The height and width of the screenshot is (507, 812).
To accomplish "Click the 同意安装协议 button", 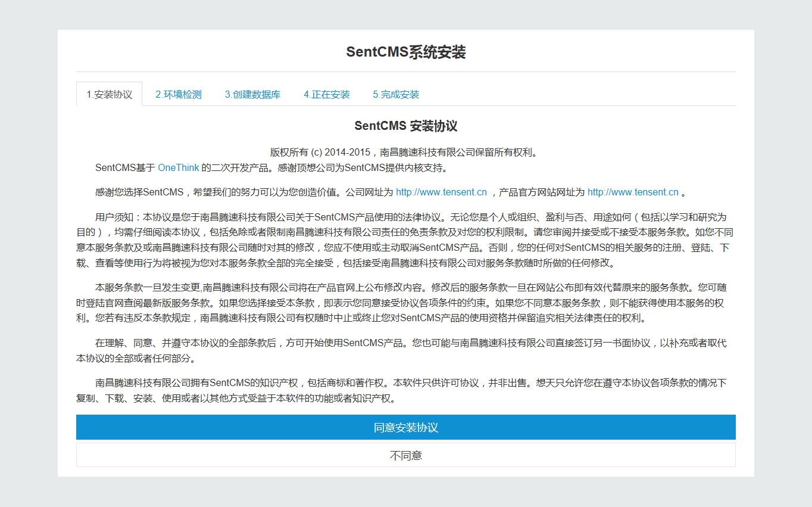I will pos(406,427).
